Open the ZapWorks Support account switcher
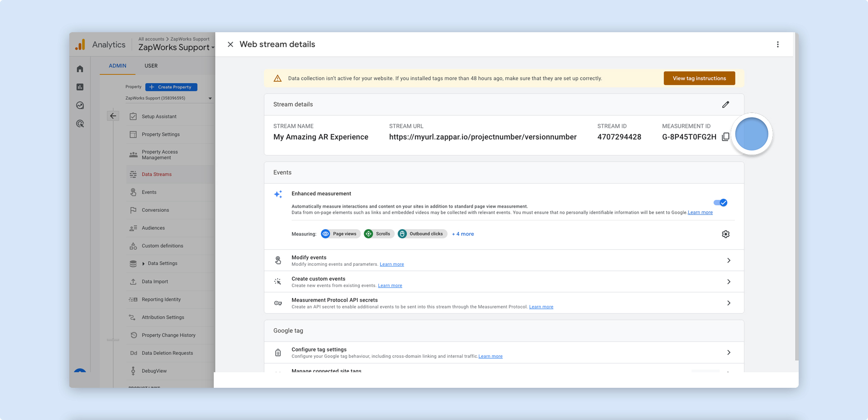This screenshot has width=868, height=420. tap(176, 47)
